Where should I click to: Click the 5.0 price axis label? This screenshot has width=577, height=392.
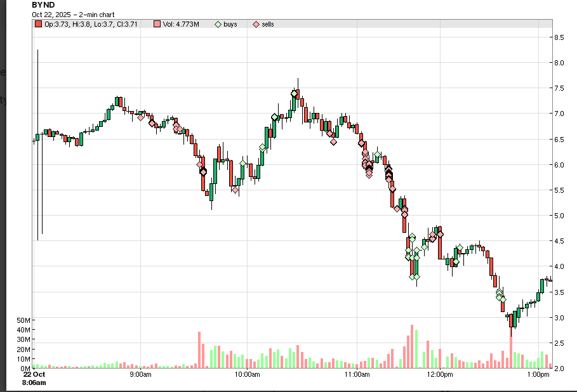pos(559,216)
